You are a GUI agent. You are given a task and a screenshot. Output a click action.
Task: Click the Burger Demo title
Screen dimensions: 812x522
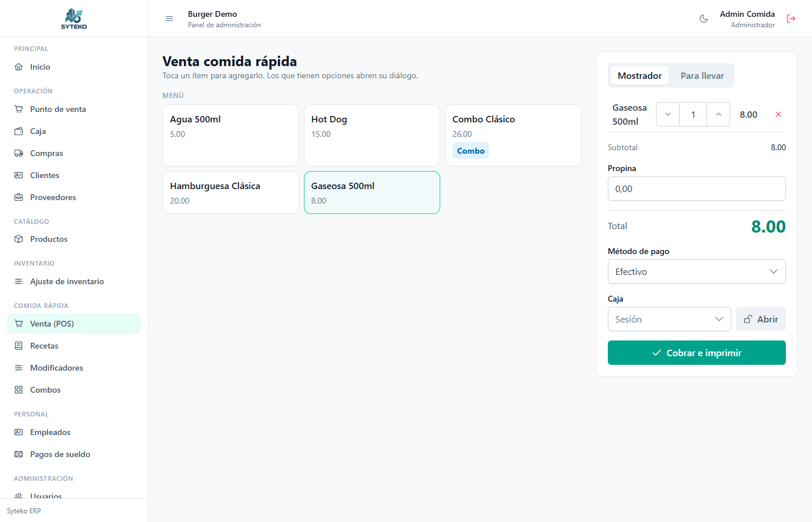pyautogui.click(x=212, y=14)
